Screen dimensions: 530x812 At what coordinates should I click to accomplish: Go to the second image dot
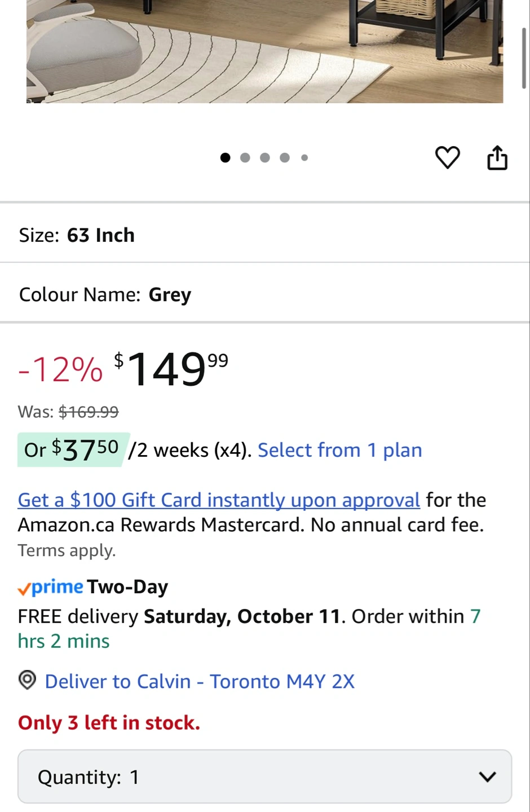click(245, 158)
